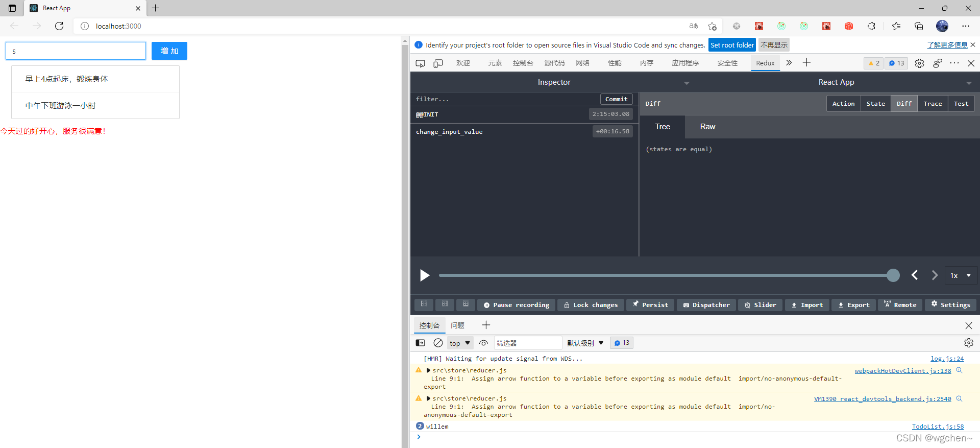980x448 pixels.
Task: Open the default log level dropdown
Action: tap(585, 343)
